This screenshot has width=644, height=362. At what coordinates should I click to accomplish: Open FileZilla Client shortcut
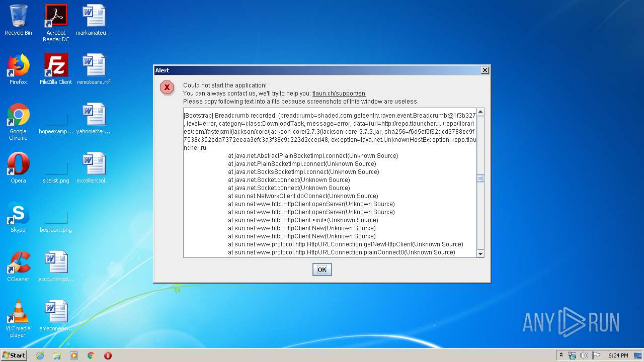(x=56, y=69)
